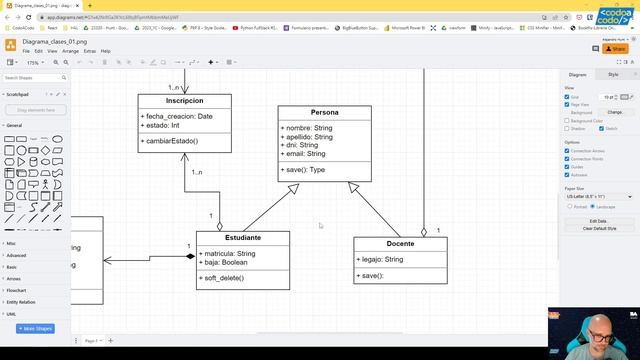Screen dimensions: 640x360
Task: Select the cylinder shape
Action: [x=33, y=162]
